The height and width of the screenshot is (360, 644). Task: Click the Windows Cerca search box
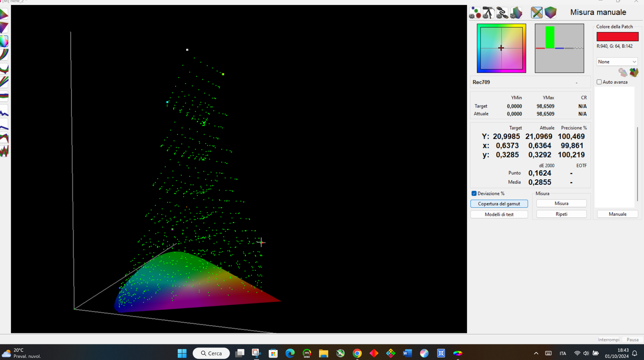coord(211,353)
